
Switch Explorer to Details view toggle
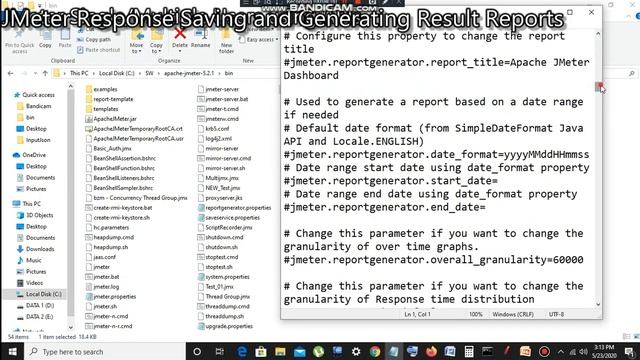(x=627, y=337)
